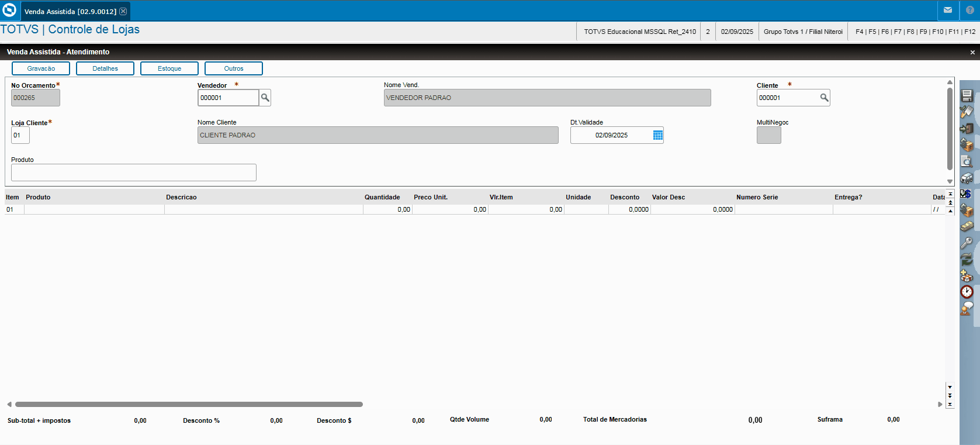Click the Vendedor input field
This screenshot has width=980, height=445.
pyautogui.click(x=228, y=98)
